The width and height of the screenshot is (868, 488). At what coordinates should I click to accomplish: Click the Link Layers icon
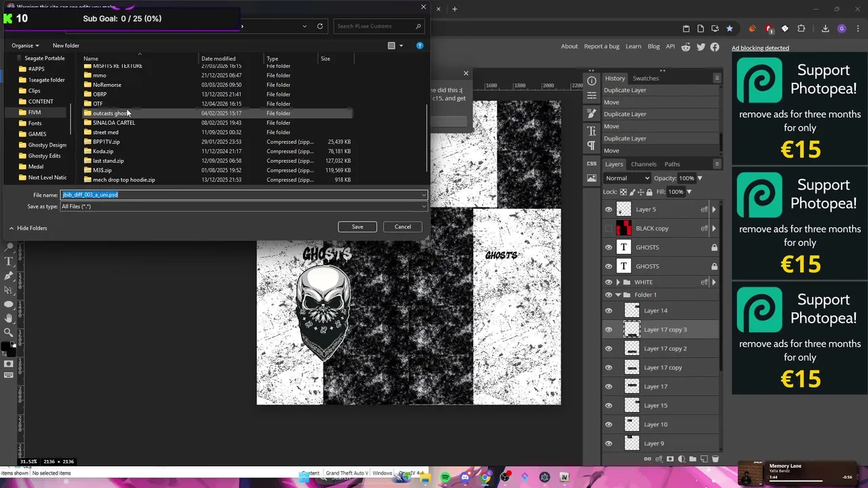click(648, 459)
